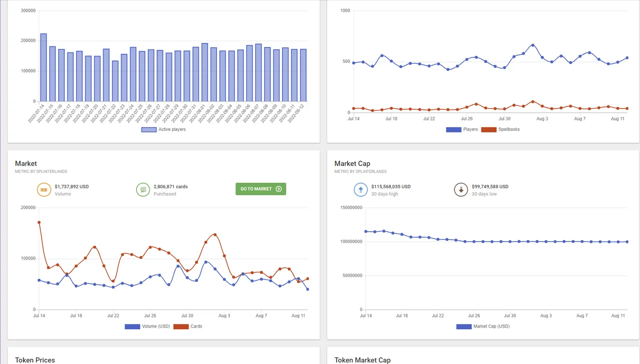Select the Token Market Cap section heading

point(362,360)
